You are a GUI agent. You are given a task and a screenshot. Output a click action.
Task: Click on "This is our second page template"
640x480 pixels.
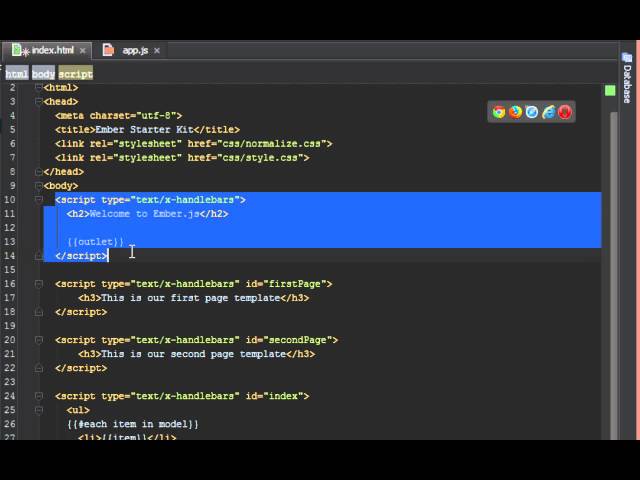click(x=193, y=354)
